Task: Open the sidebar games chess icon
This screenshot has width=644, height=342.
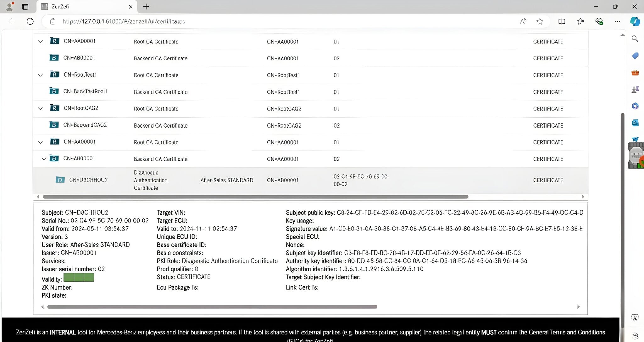Action: [x=635, y=90]
